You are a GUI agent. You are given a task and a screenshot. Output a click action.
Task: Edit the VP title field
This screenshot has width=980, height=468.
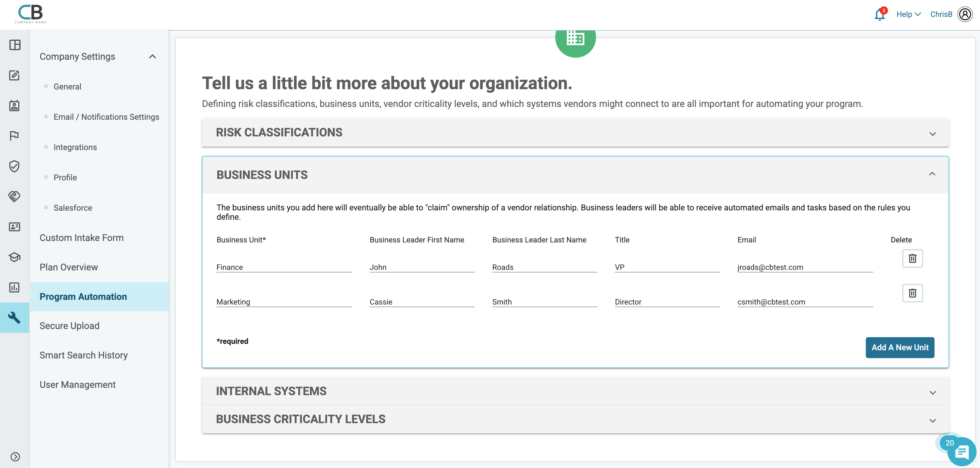pyautogui.click(x=667, y=267)
